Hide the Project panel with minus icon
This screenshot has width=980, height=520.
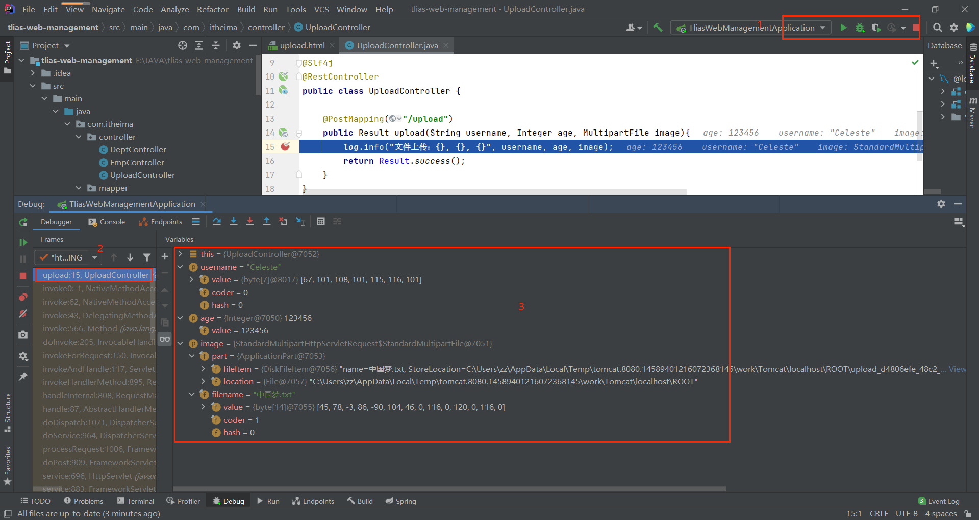253,45
